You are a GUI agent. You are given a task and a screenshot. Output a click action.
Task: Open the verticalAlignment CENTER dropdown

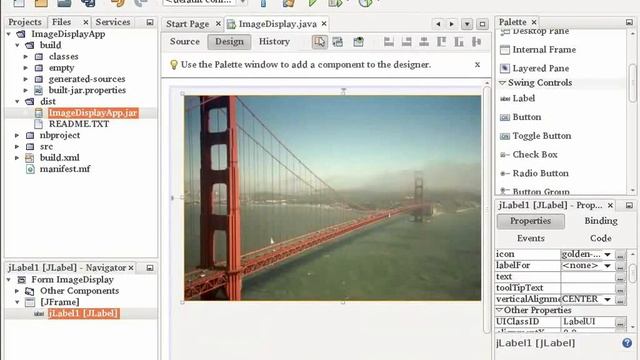[607, 300]
